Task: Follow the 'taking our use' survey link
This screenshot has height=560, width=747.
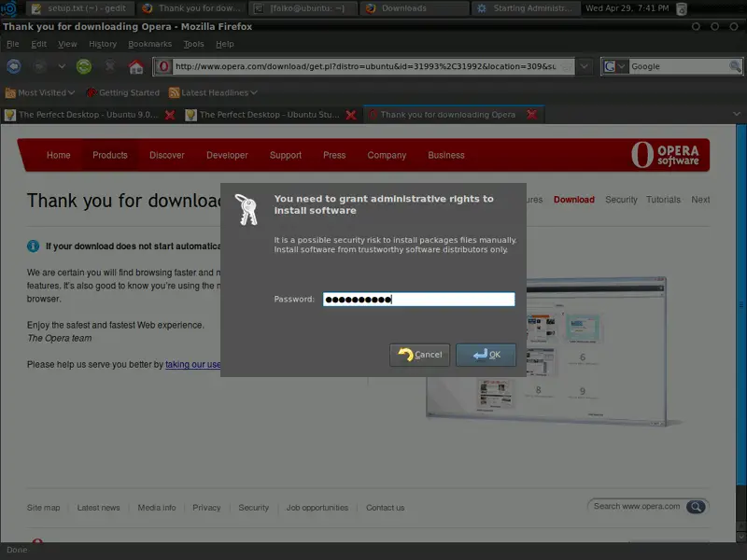Action: tap(193, 364)
